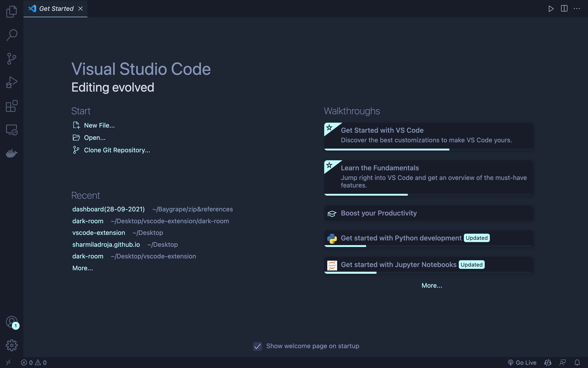The height and width of the screenshot is (368, 588).
Task: Click the remote window indicator in status bar
Action: pos(8,363)
